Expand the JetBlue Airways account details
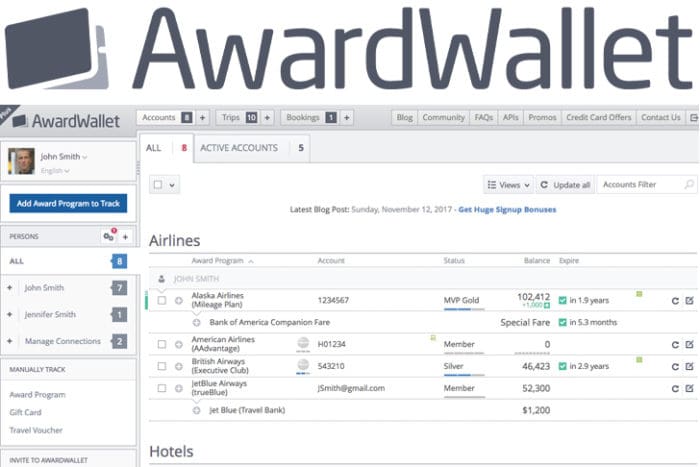The height and width of the screenshot is (467, 700). pyautogui.click(x=179, y=388)
